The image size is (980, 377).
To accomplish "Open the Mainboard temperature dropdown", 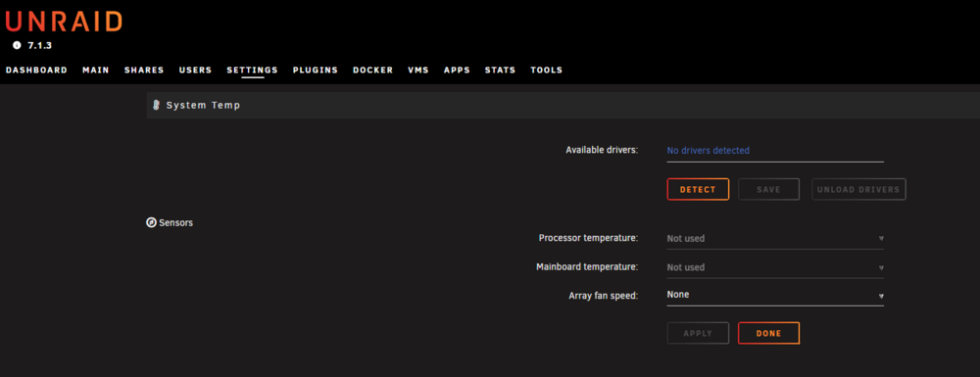I will 775,267.
